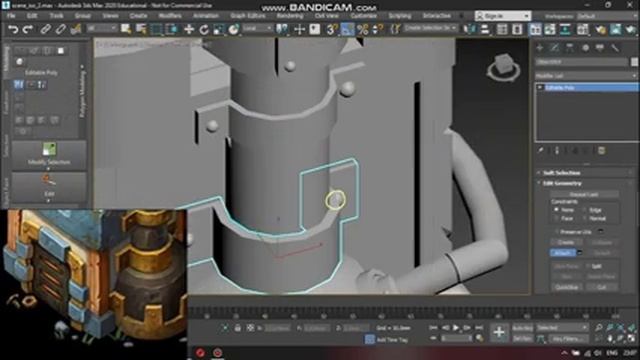The image size is (640, 360).
Task: Select the Select and Link tool
Action: click(45, 29)
